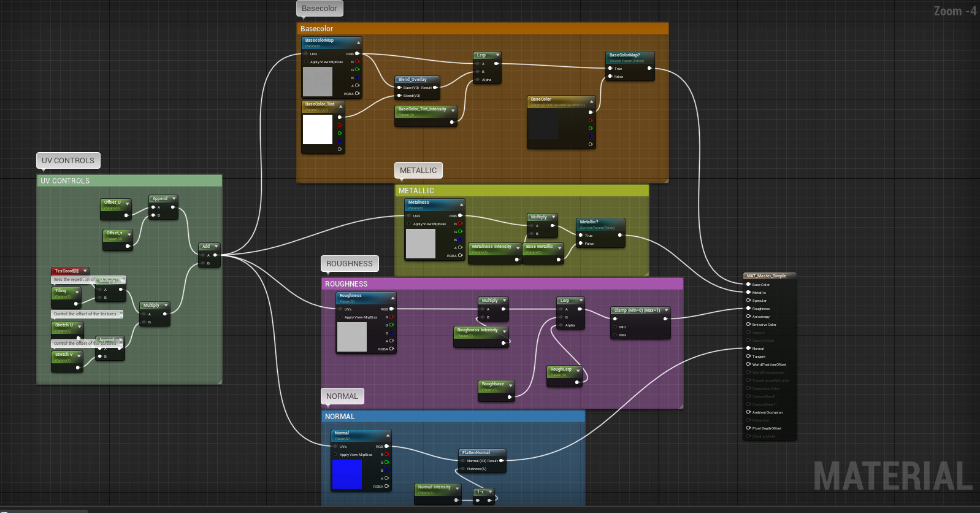
Task: Collapse the BaseColor parameter node arrow
Action: pyautogui.click(x=591, y=102)
